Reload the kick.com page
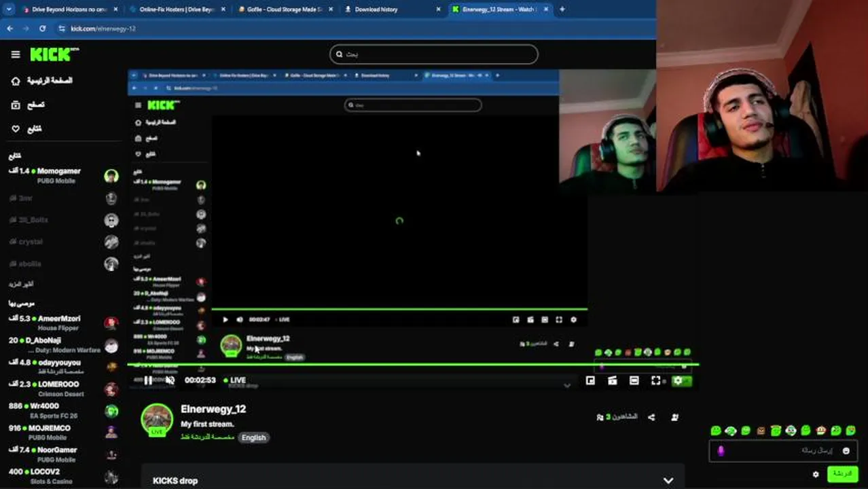The height and width of the screenshot is (489, 868). (x=42, y=29)
